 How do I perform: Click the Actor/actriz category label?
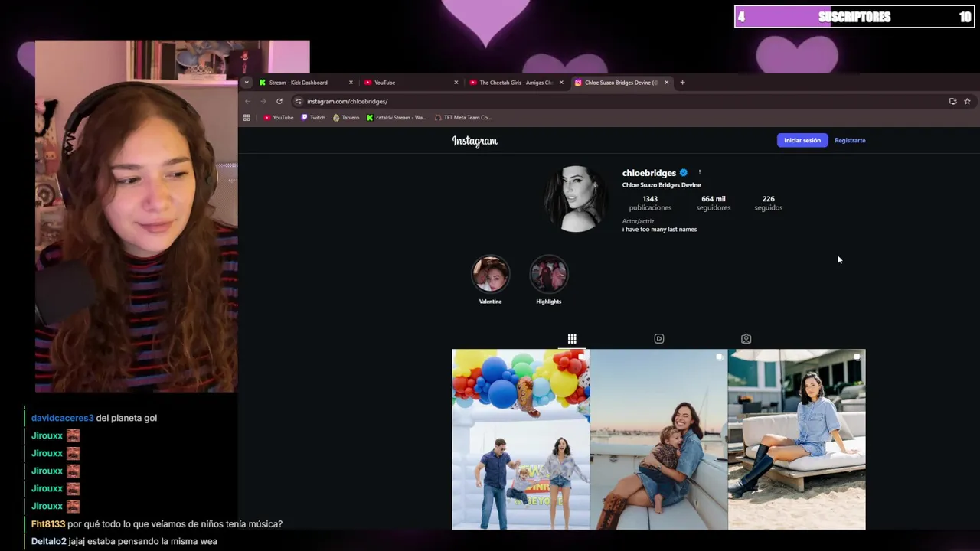pos(638,221)
